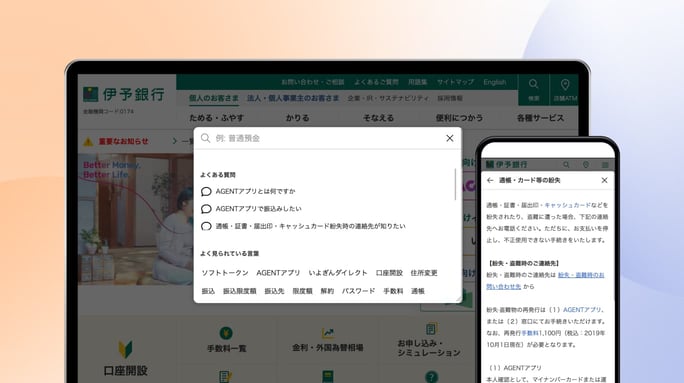Open the phone's hamburger menu icon
The height and width of the screenshot is (383, 684).
coord(605,164)
